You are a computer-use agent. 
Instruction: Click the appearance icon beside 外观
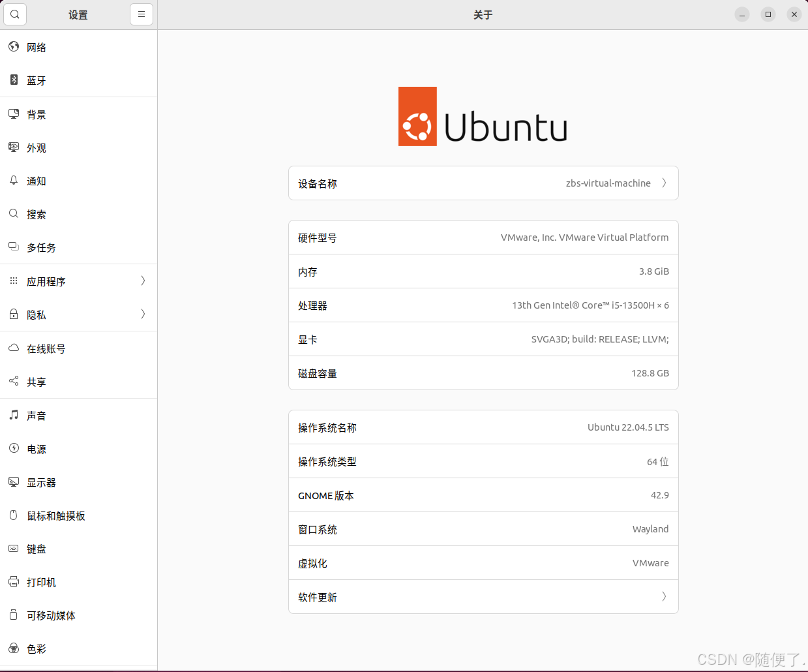tap(14, 147)
